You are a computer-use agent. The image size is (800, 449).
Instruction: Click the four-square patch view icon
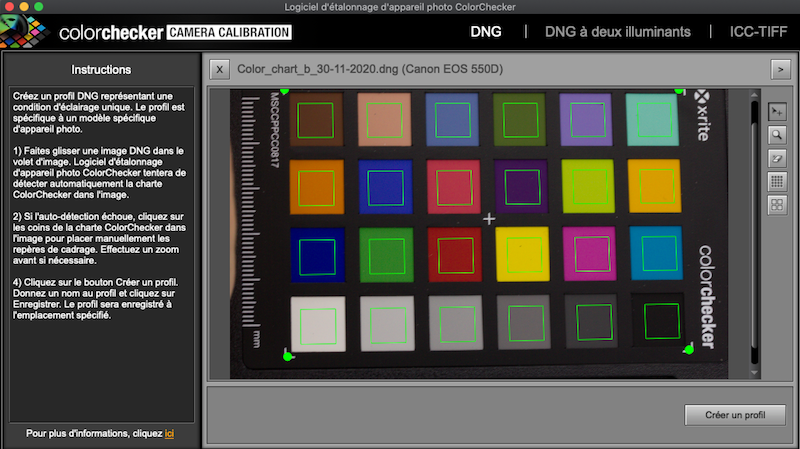click(x=777, y=205)
